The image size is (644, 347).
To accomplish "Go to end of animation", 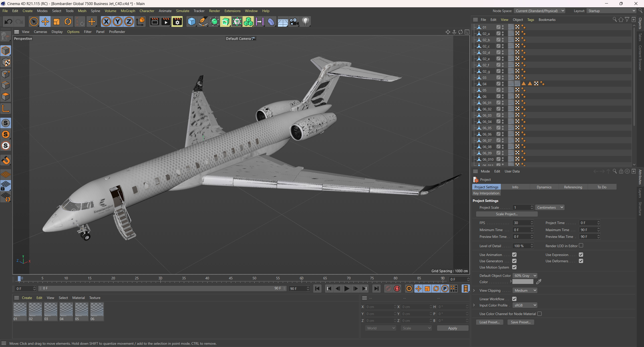I will click(376, 289).
